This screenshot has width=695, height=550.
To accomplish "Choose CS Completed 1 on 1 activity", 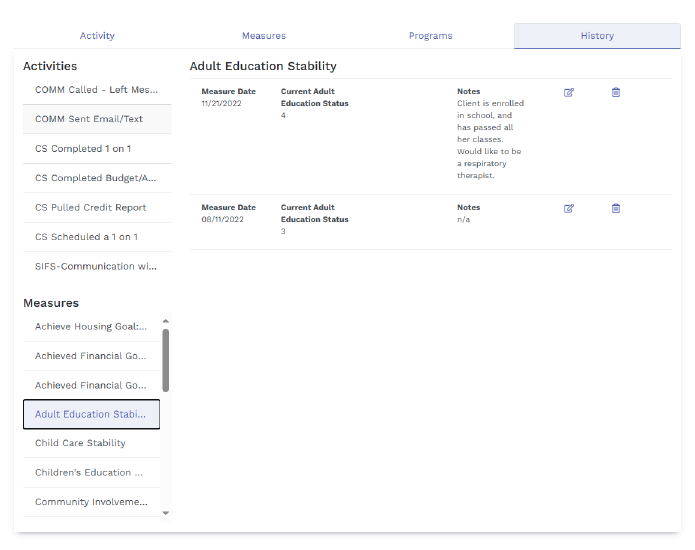I will coord(96,149).
